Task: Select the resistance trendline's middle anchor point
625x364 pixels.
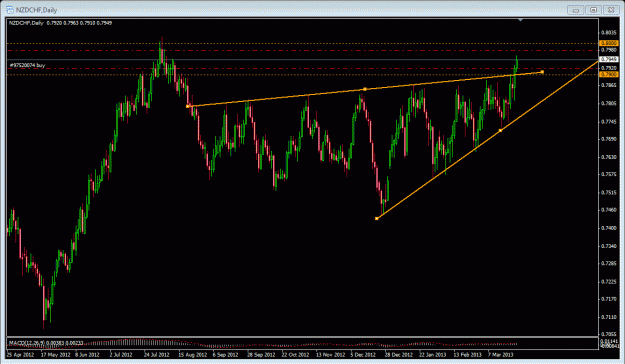Action: 365,89
